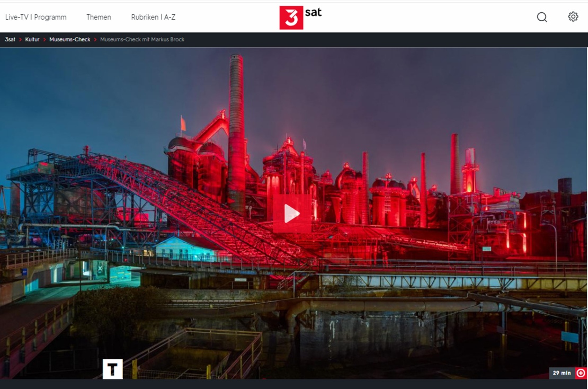Expand the Themen navigation menu

[99, 17]
